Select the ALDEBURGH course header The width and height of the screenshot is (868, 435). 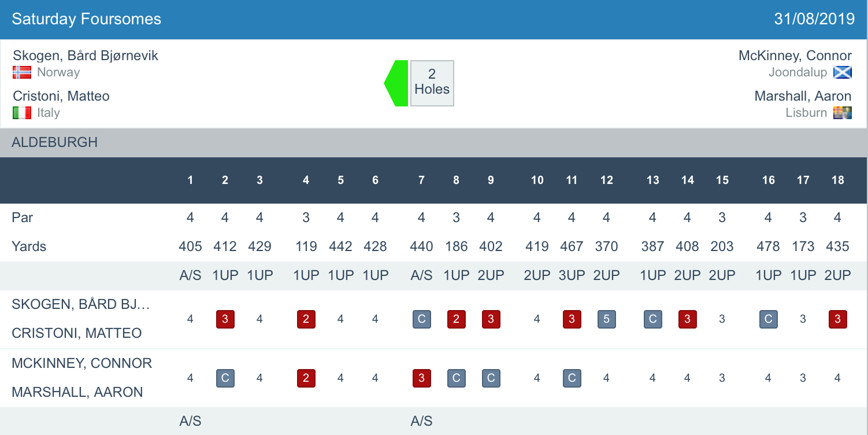[x=54, y=142]
